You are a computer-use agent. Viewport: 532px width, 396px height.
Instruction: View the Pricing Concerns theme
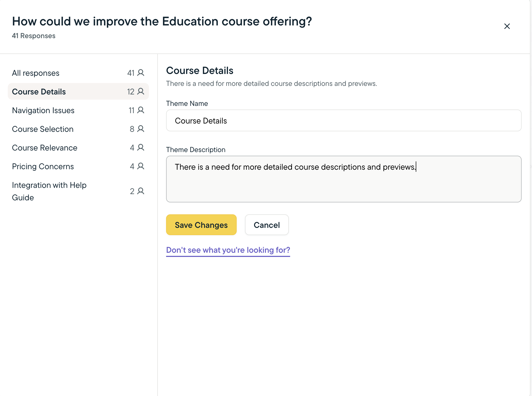[43, 167]
